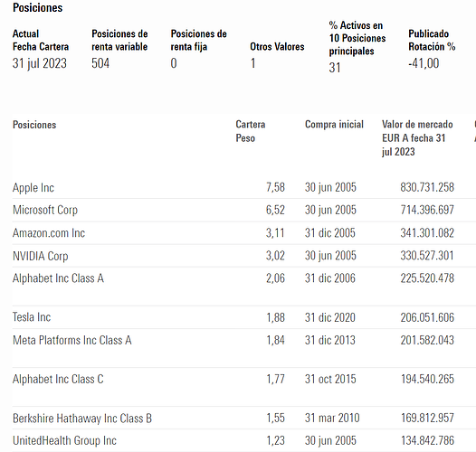Click the Posiciones column header in table
476x452 pixels.
pos(34,125)
